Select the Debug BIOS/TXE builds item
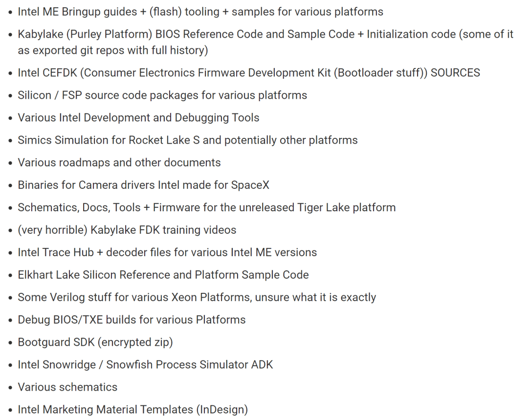The image size is (528, 420). pos(132,320)
